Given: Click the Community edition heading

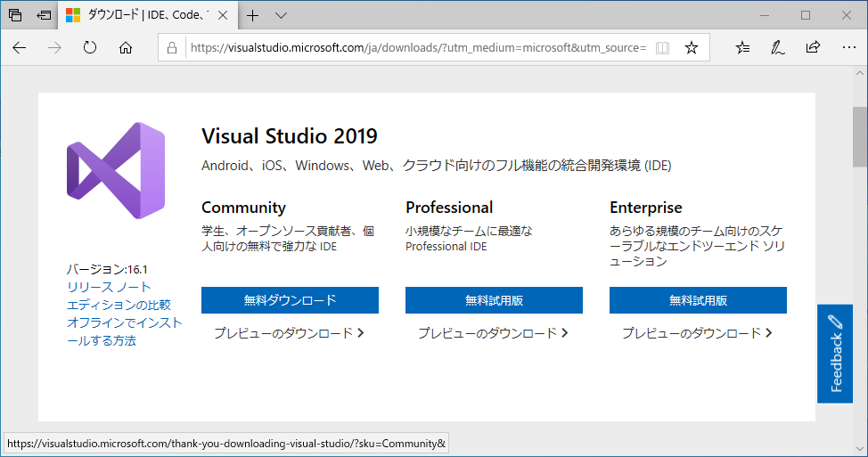Looking at the screenshot, I should 243,208.
